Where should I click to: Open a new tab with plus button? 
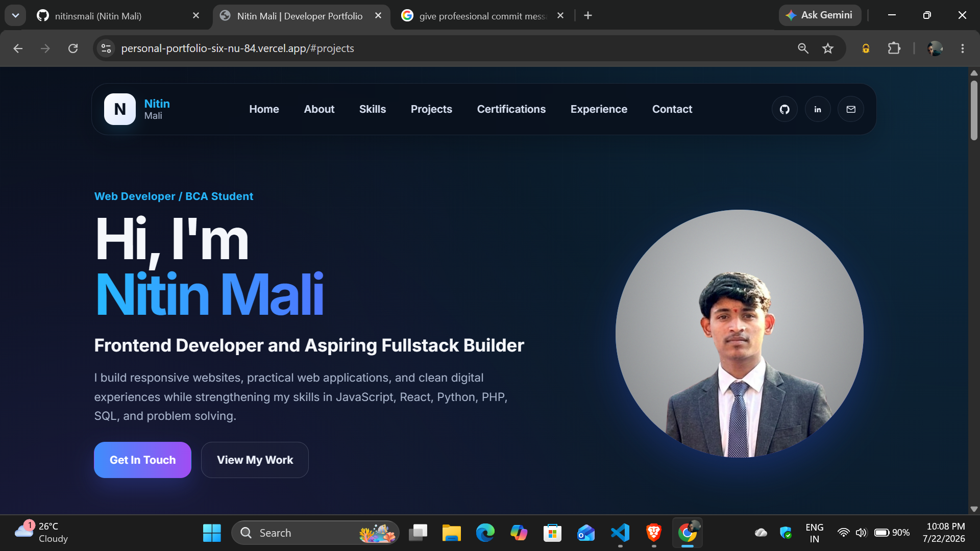[588, 16]
